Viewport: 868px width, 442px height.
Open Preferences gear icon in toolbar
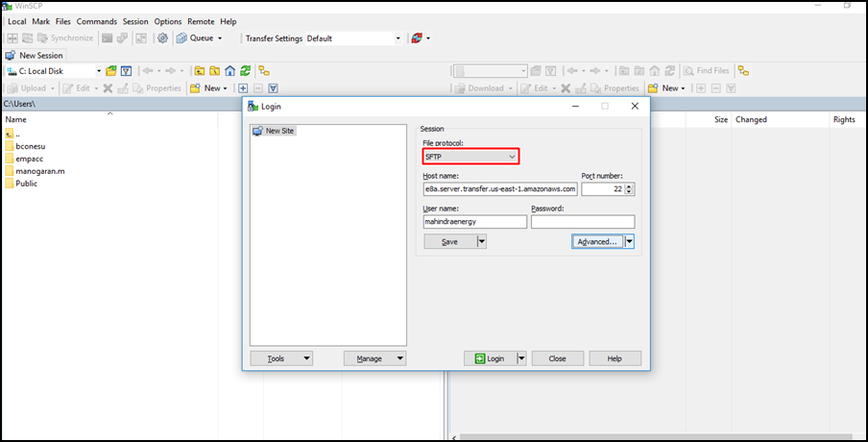tap(162, 38)
